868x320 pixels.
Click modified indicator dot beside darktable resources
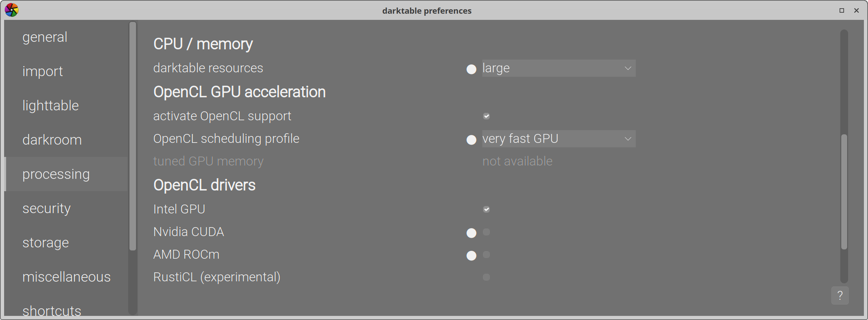point(471,69)
